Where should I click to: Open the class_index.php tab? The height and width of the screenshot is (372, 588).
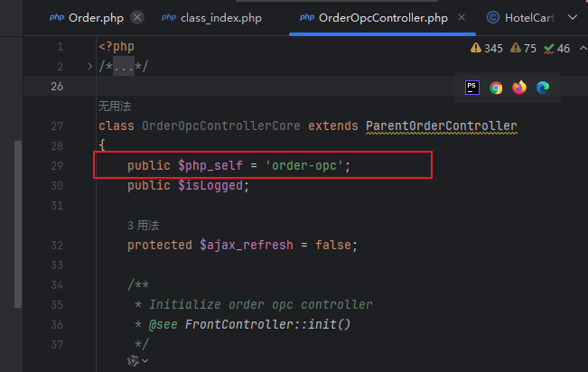(x=221, y=18)
